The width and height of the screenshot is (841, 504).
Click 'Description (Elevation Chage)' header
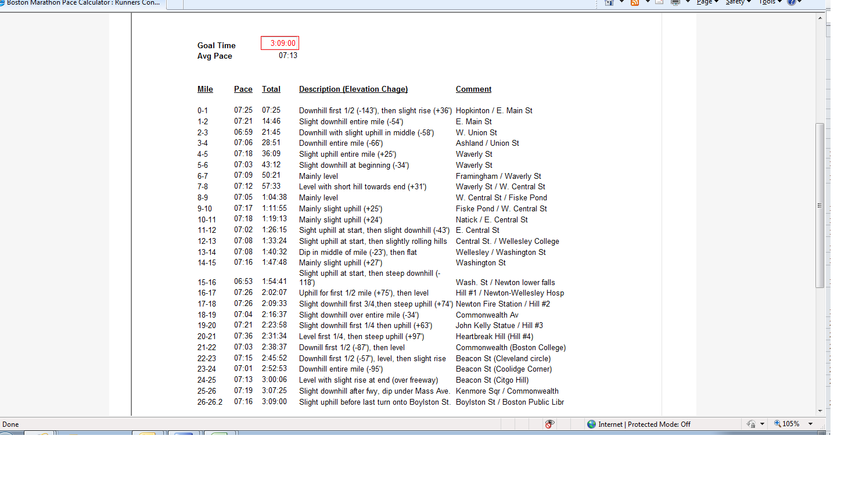pos(353,89)
